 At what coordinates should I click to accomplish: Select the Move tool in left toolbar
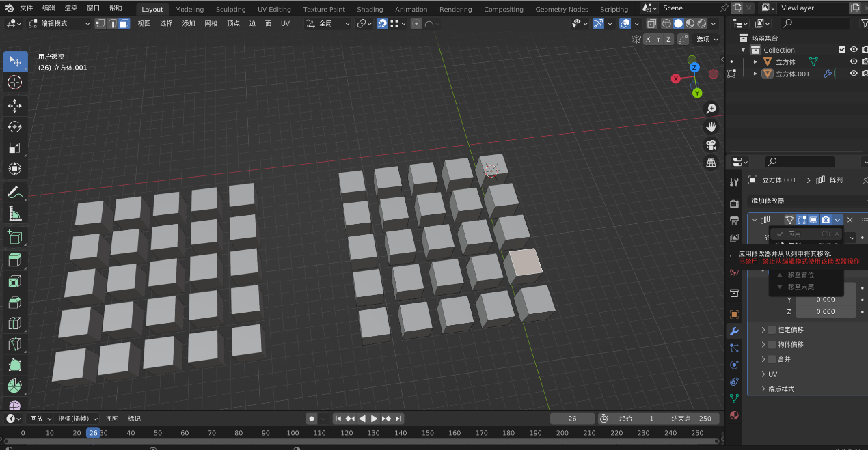14,105
